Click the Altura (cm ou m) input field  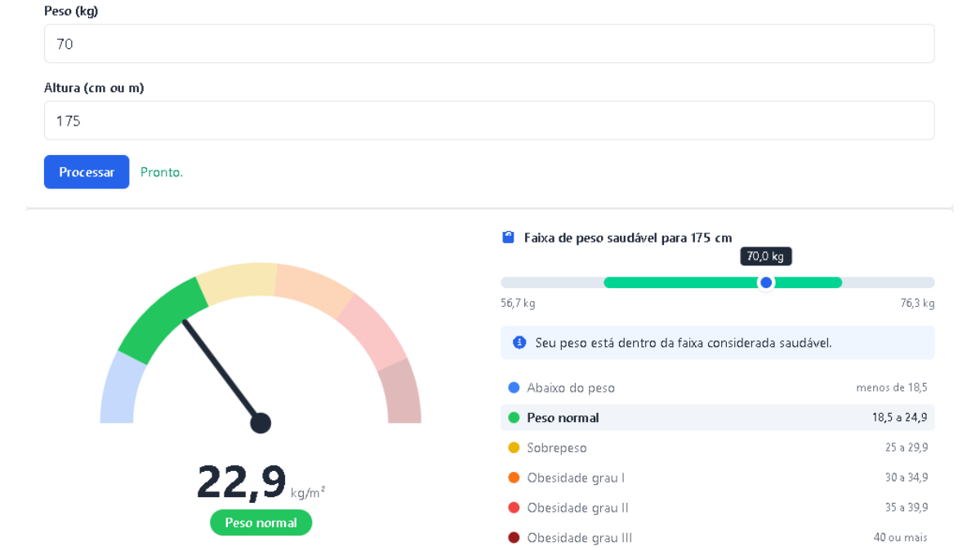click(489, 121)
